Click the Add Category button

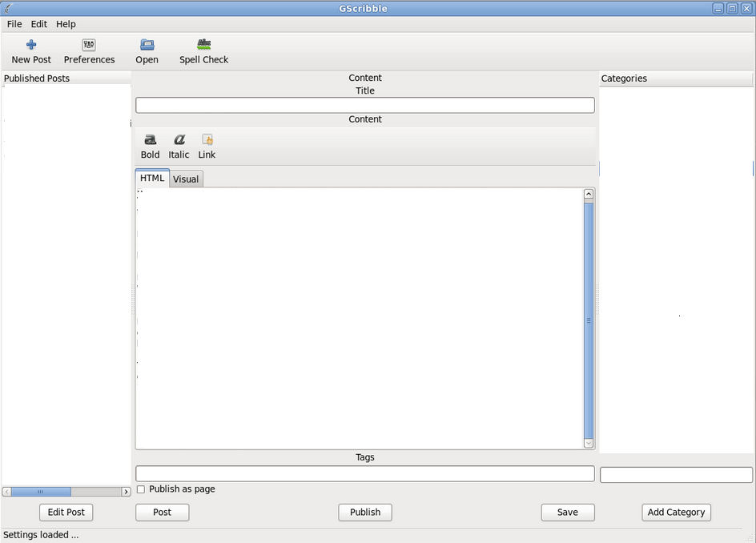[676, 512]
